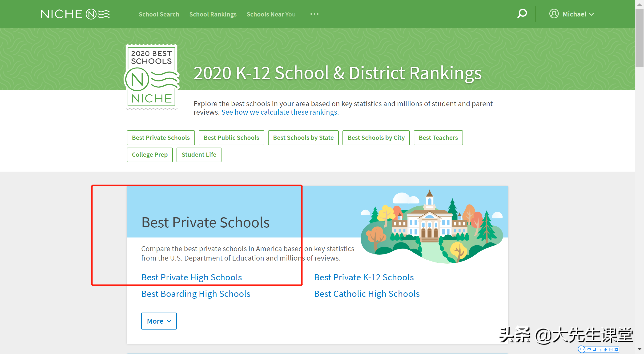644x354 pixels.
Task: Open iFLY input settings gear
Action: [x=616, y=350]
